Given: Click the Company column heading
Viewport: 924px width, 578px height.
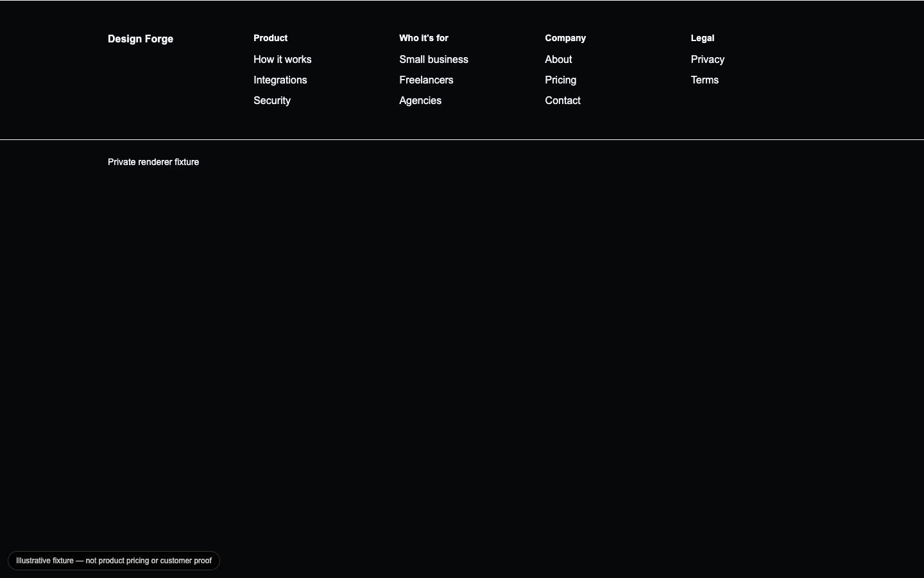Looking at the screenshot, I should point(565,38).
